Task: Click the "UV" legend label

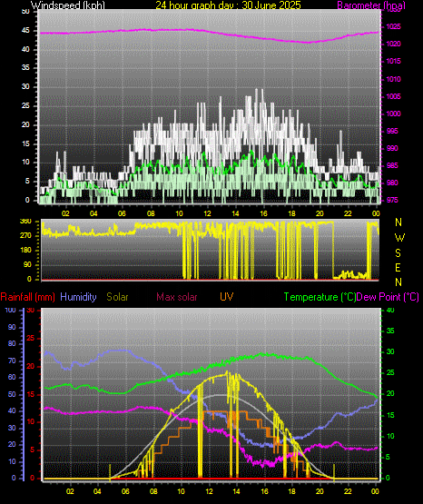Action: 226,296
